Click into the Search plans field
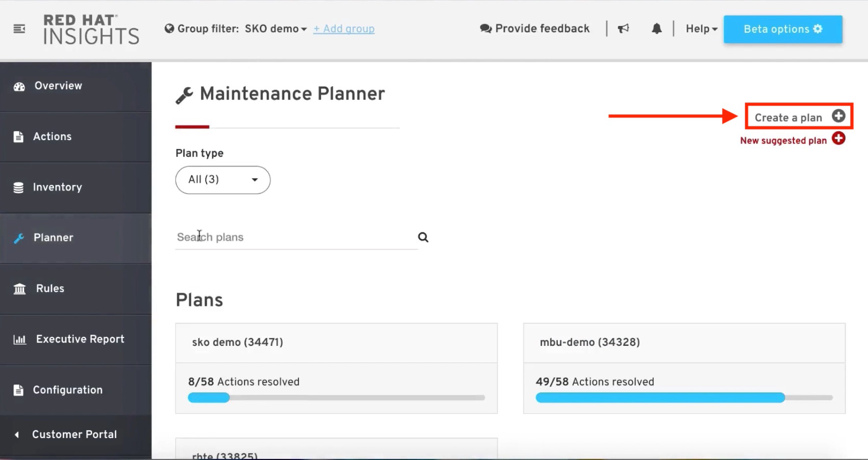868x460 pixels. coord(294,238)
